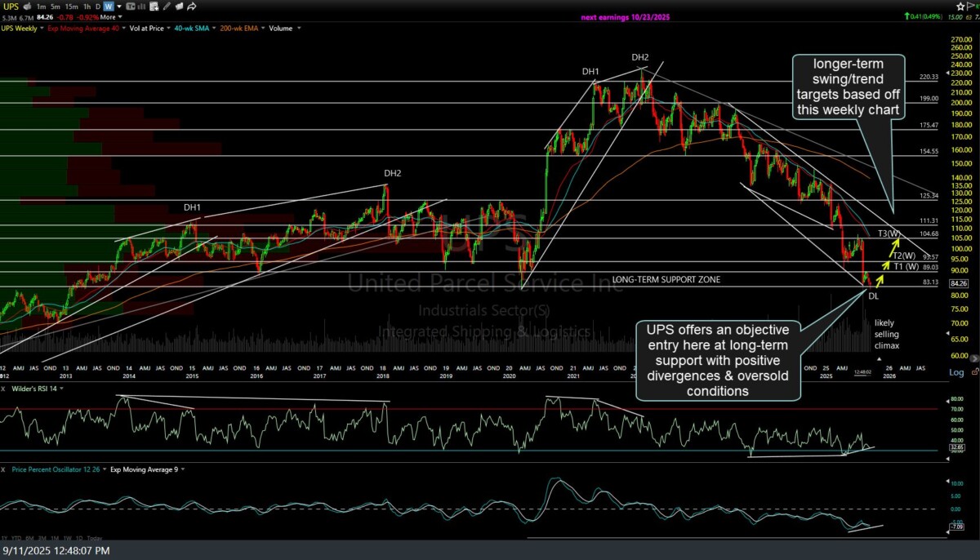The width and height of the screenshot is (980, 560).
Task: Select the 15m timeframe
Action: coord(71,6)
